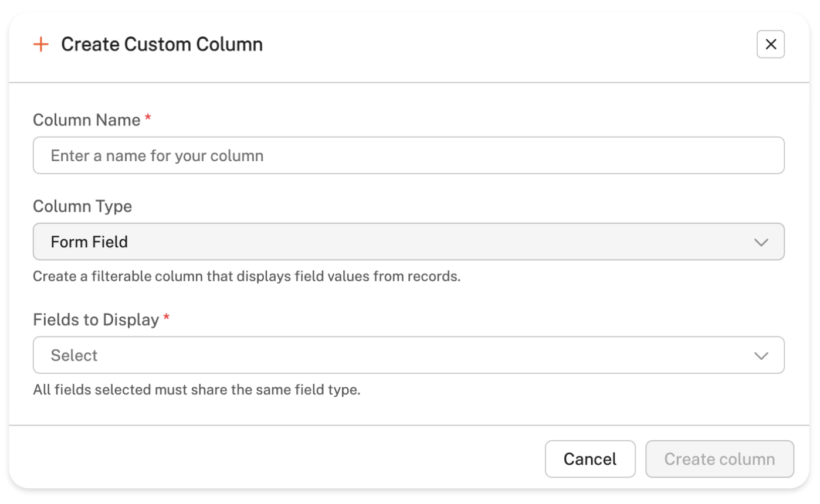
Task: Click the chevron arrow beside Form Field
Action: (761, 242)
